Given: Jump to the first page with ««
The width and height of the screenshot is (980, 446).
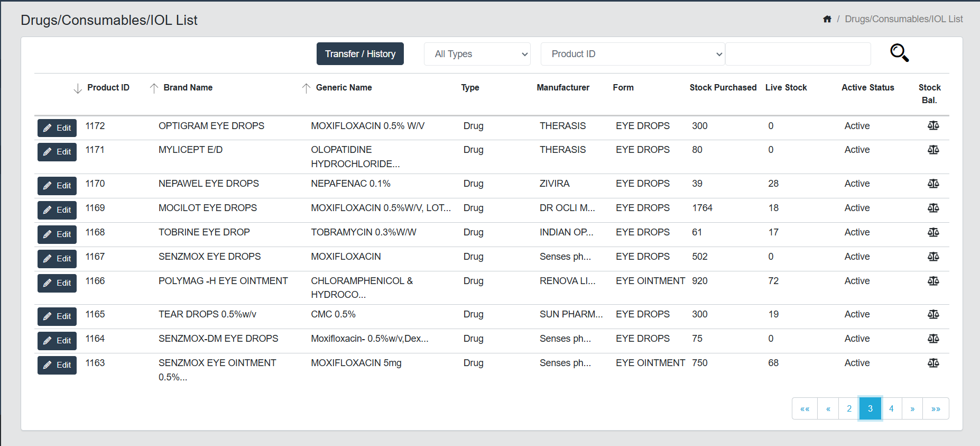Looking at the screenshot, I should 805,408.
